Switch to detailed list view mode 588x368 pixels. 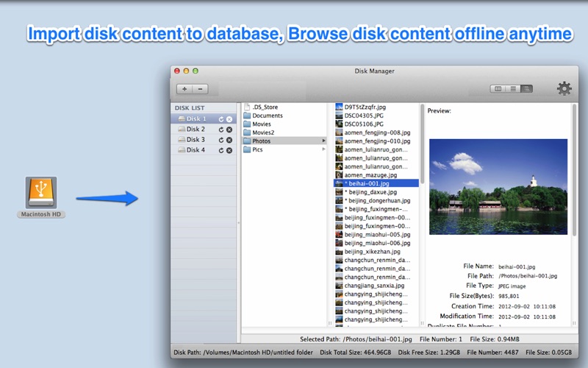pos(526,88)
